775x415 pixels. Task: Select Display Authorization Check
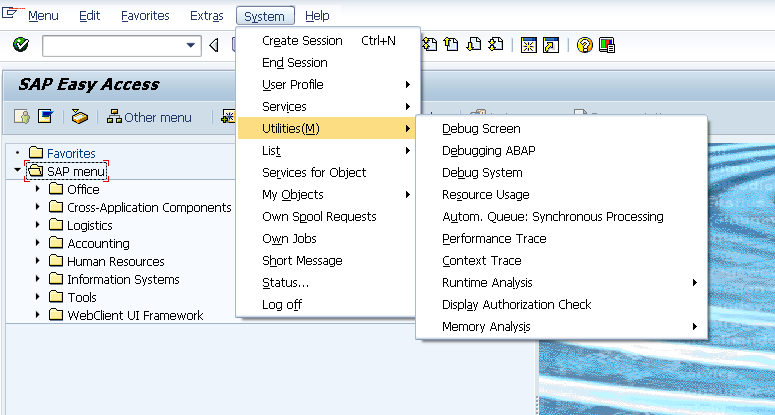click(561, 304)
